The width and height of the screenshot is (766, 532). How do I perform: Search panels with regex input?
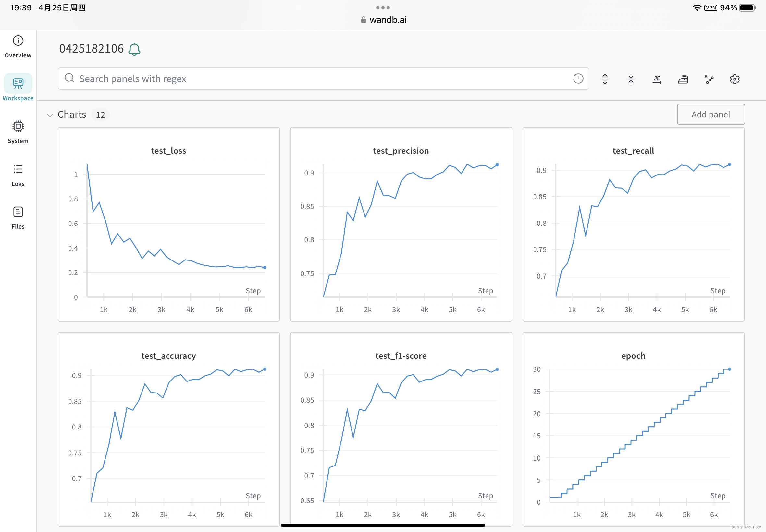pos(324,78)
